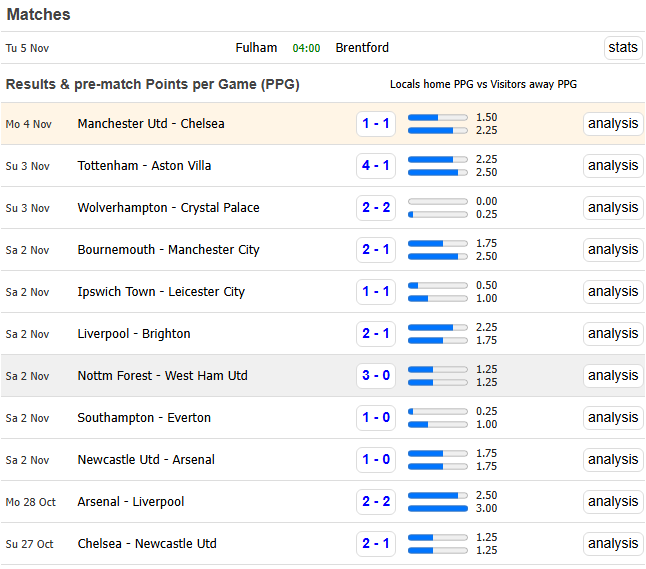This screenshot has width=646, height=569.
Task: Open analysis for Tottenham - Aston Villa
Action: point(613,166)
